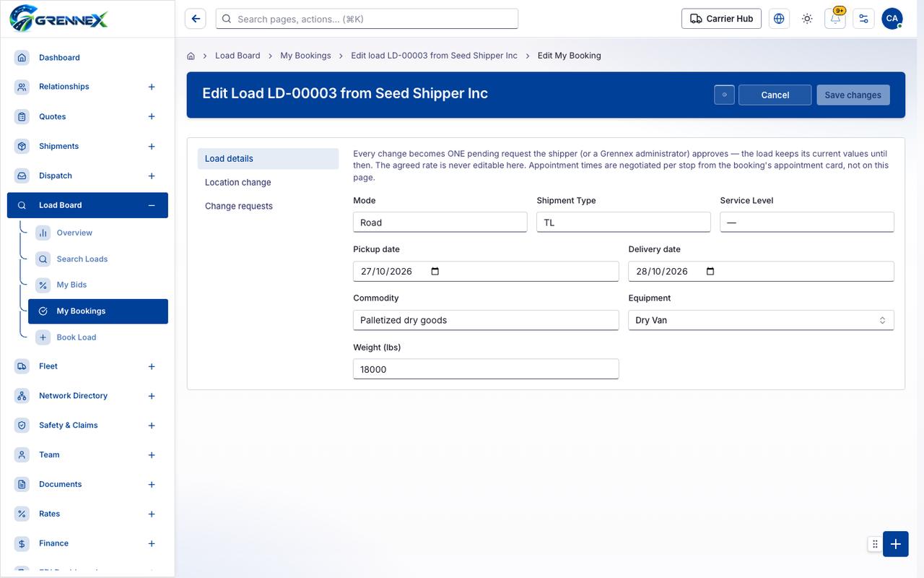Expand the Quotes sidebar section
Viewport: 924px width, 578px height.
(152, 116)
